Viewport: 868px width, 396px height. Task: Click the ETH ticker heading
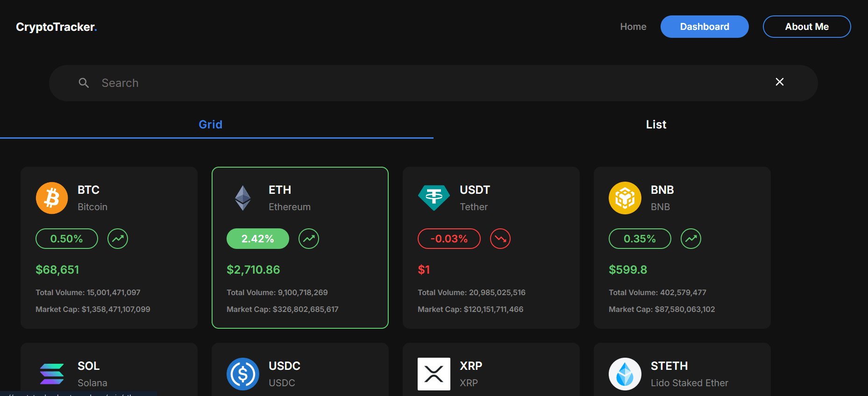(x=280, y=190)
